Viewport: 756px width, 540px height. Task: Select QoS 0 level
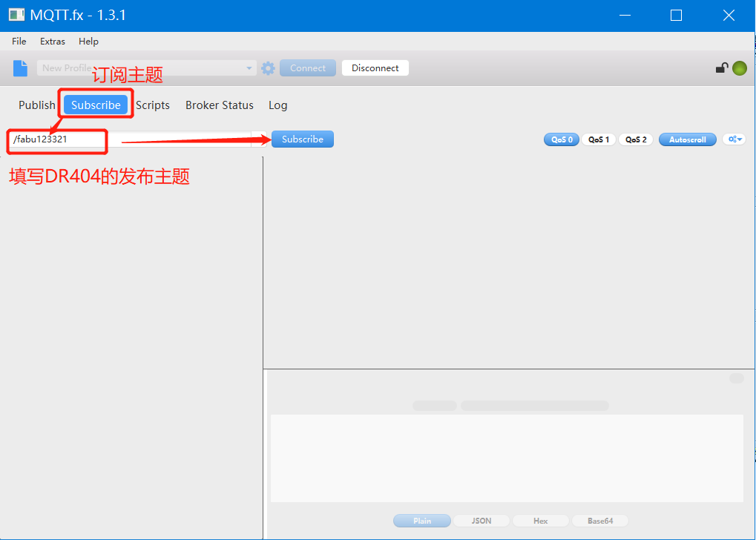click(561, 139)
